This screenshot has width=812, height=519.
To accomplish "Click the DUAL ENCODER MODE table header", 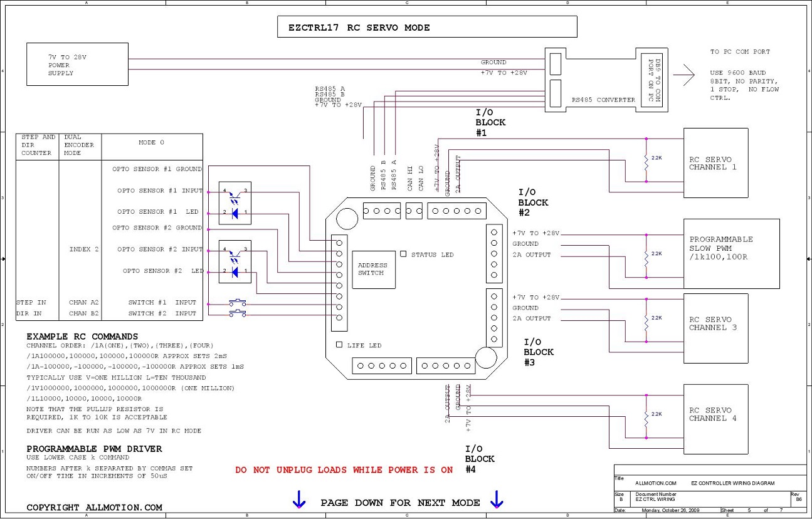I will 79,145.
